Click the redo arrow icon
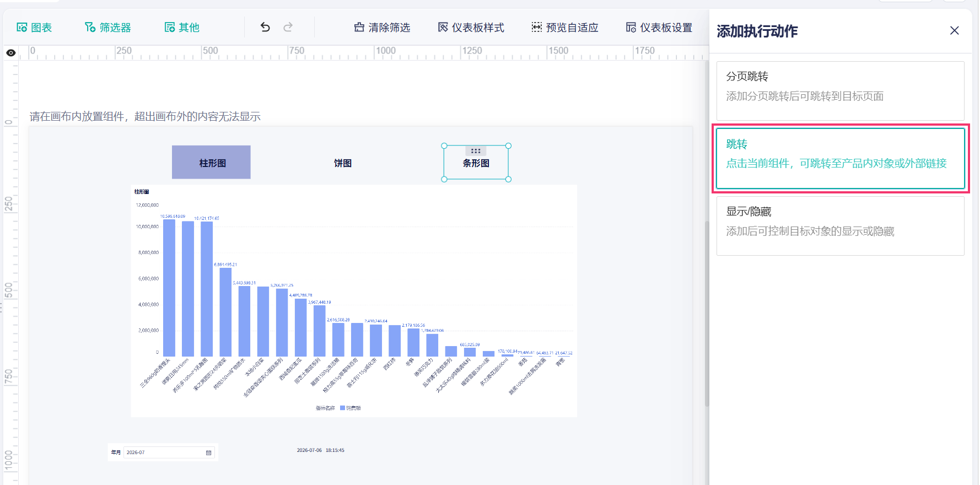The height and width of the screenshot is (485, 980). point(288,27)
